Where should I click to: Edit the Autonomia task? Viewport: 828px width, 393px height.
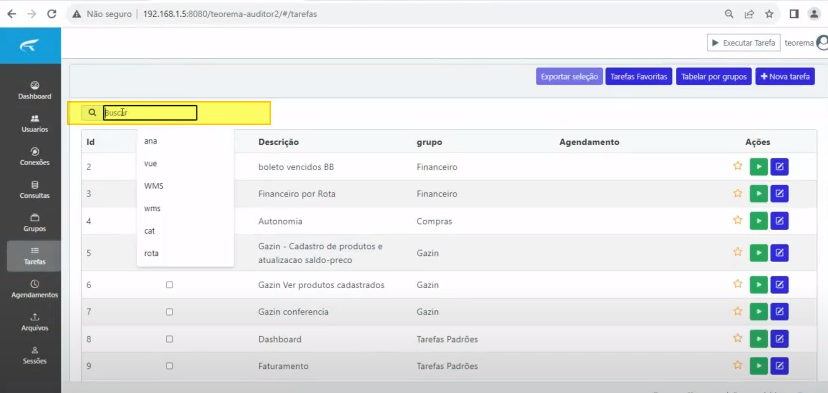779,221
